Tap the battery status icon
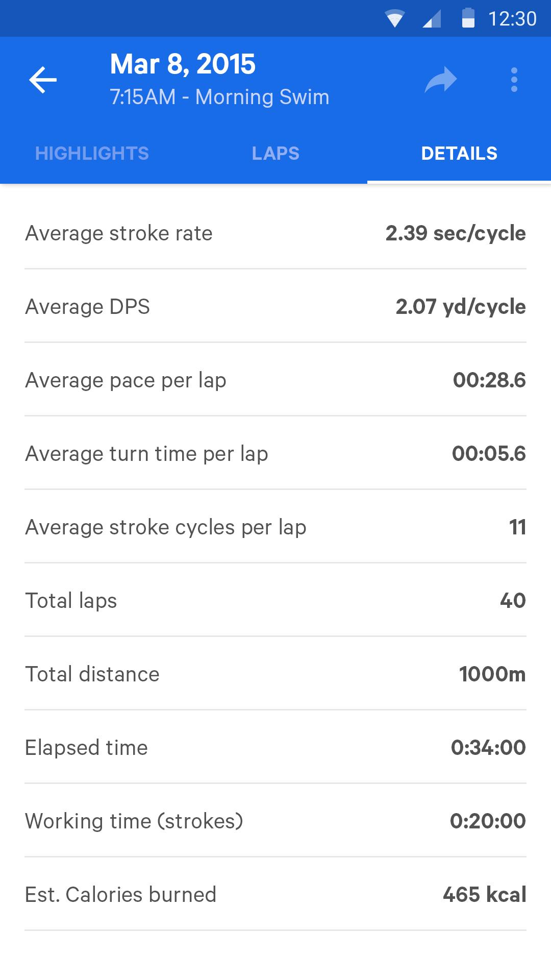This screenshot has height=980, width=551. click(x=468, y=18)
